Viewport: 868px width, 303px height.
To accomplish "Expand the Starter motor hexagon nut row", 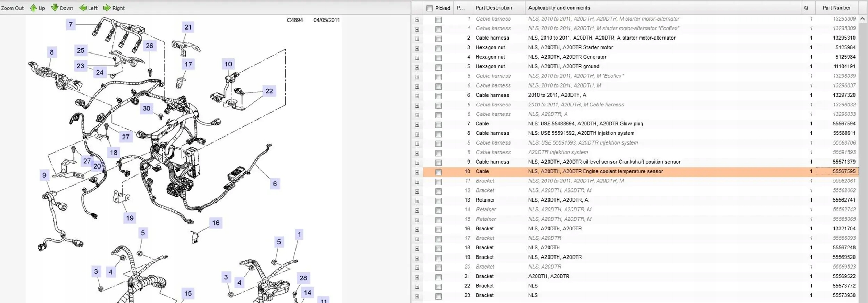I will click(x=417, y=49).
